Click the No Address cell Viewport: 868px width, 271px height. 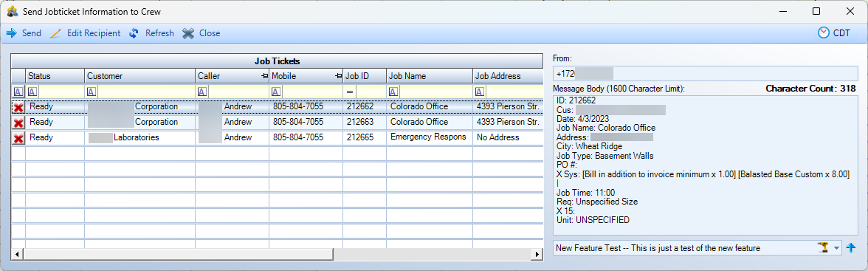point(508,137)
